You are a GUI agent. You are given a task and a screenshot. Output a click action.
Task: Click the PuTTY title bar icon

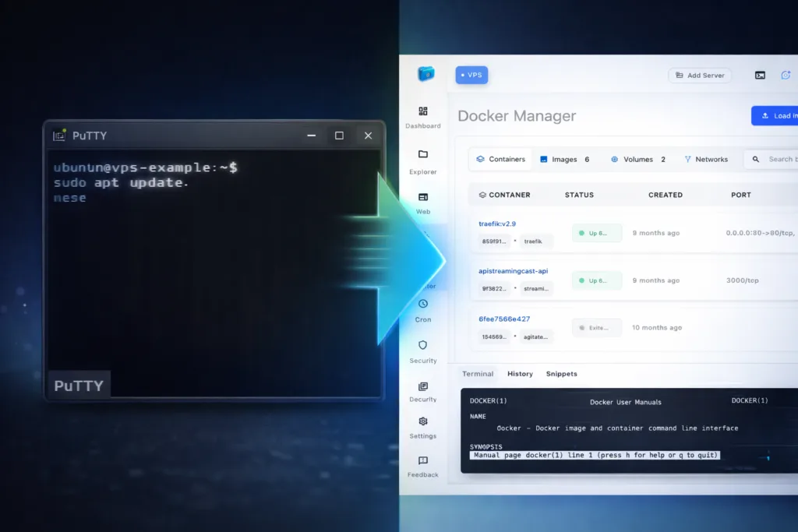(59, 136)
